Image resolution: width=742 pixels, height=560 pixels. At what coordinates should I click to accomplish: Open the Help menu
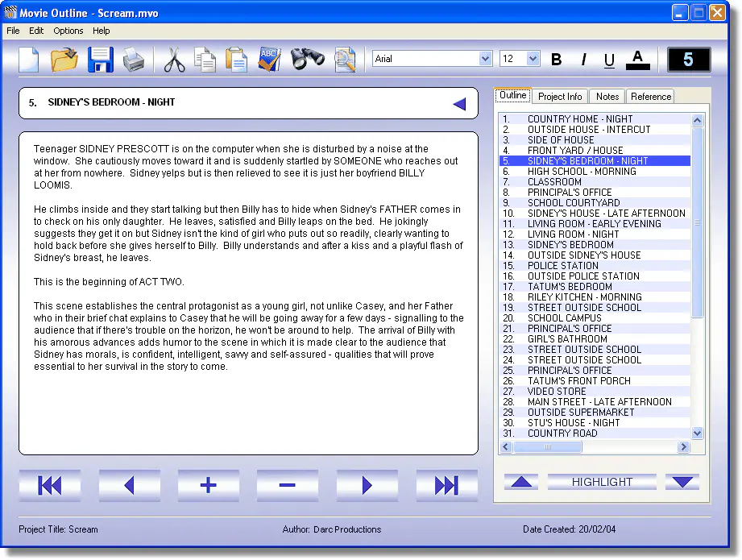(x=102, y=31)
